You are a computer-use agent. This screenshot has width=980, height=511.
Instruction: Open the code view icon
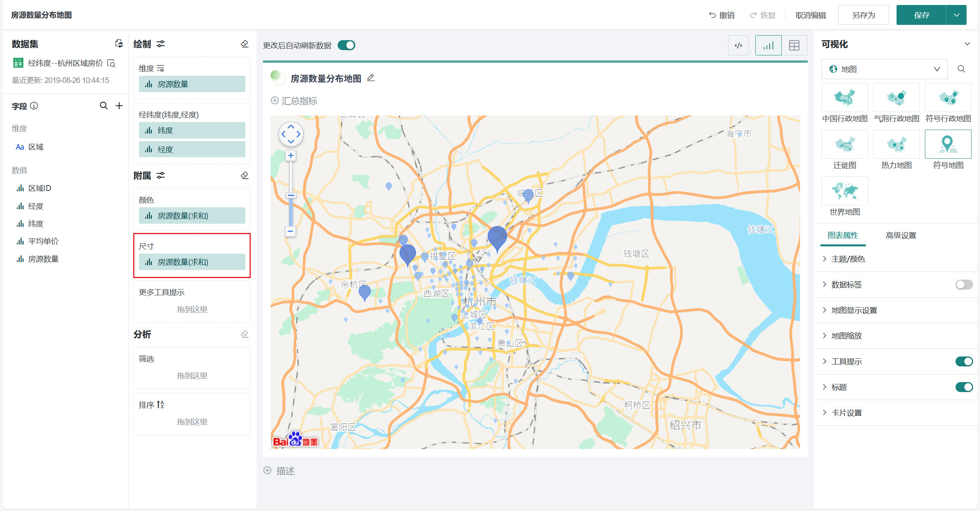point(738,46)
